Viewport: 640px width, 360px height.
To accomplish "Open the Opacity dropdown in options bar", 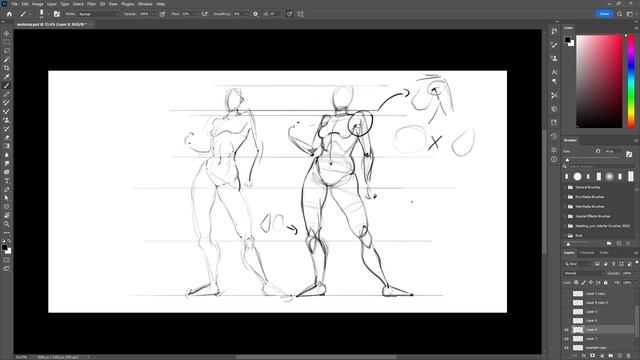I will [153, 14].
